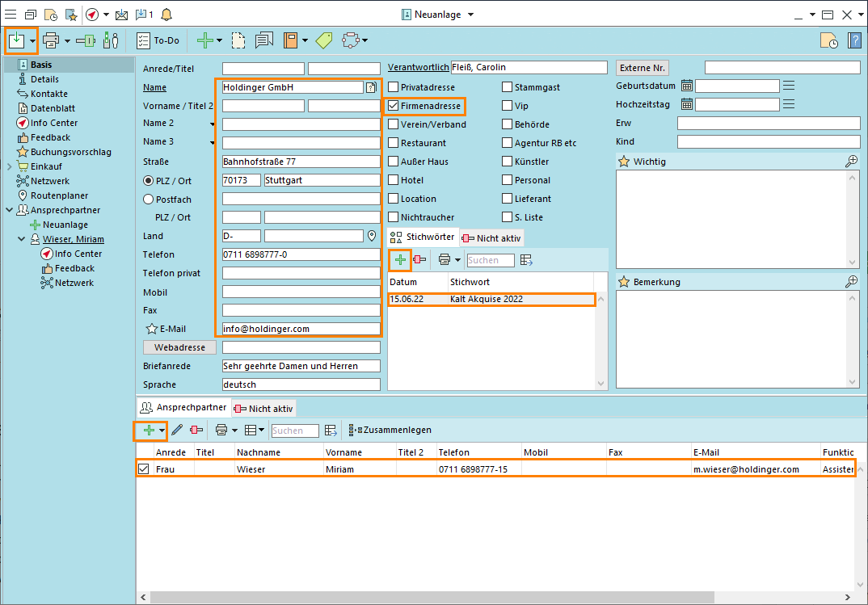
Task: Tick the Vip checkbox
Action: coord(507,106)
